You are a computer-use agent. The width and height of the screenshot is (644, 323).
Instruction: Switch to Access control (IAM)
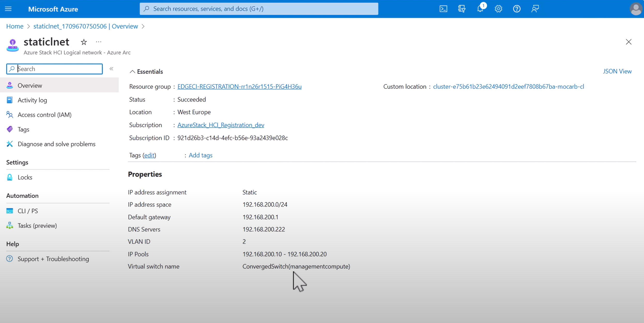(44, 114)
